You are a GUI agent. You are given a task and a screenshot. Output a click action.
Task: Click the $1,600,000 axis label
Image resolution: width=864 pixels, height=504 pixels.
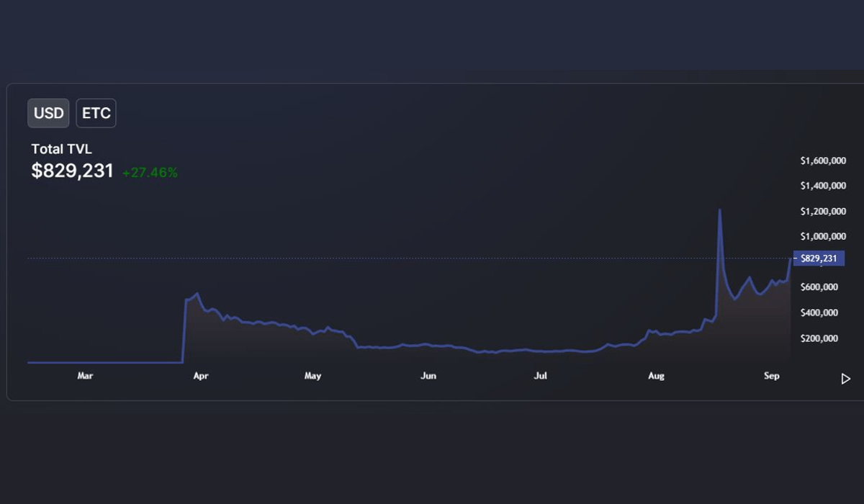[823, 161]
